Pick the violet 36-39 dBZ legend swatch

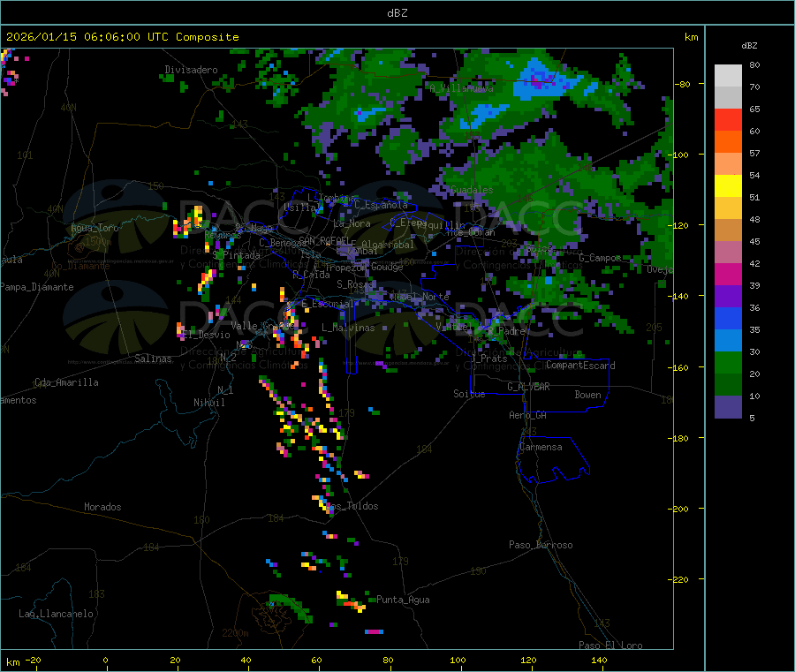[728, 297]
